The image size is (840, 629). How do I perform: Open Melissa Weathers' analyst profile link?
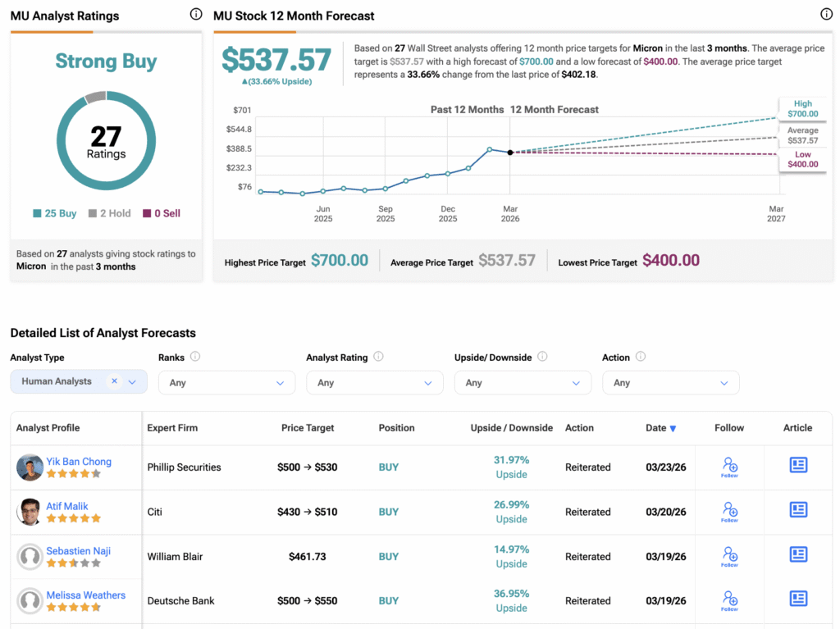(x=85, y=595)
